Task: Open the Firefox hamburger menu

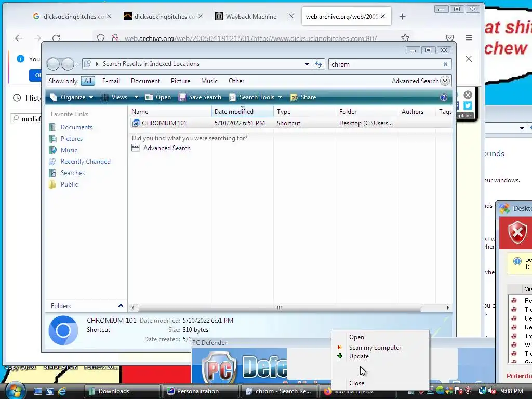Action: coord(469,37)
